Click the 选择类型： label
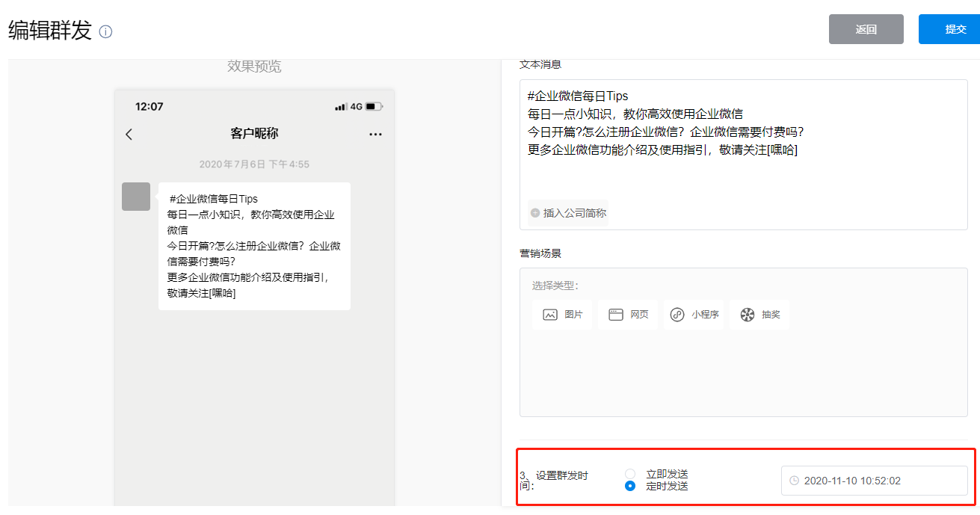 [x=555, y=286]
